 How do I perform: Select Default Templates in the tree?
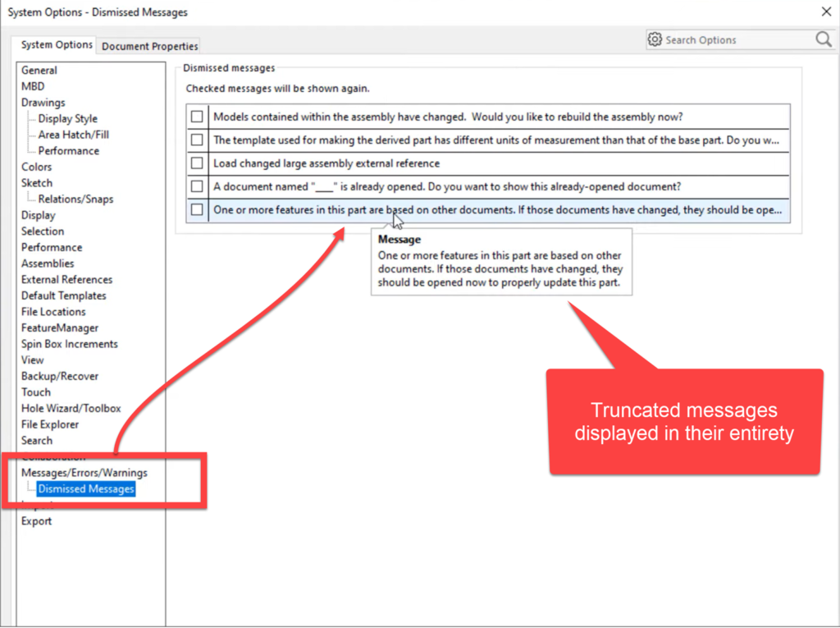(64, 296)
